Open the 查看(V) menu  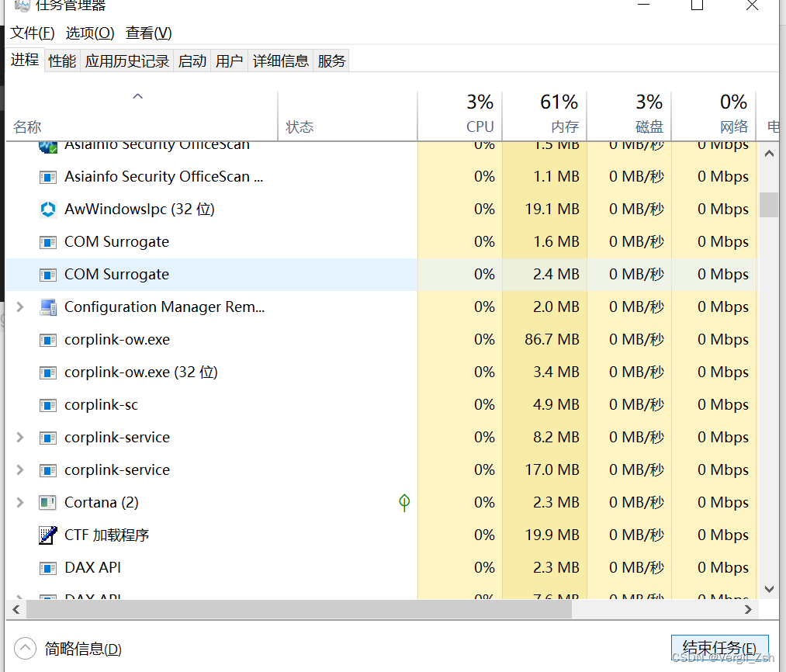tap(149, 33)
